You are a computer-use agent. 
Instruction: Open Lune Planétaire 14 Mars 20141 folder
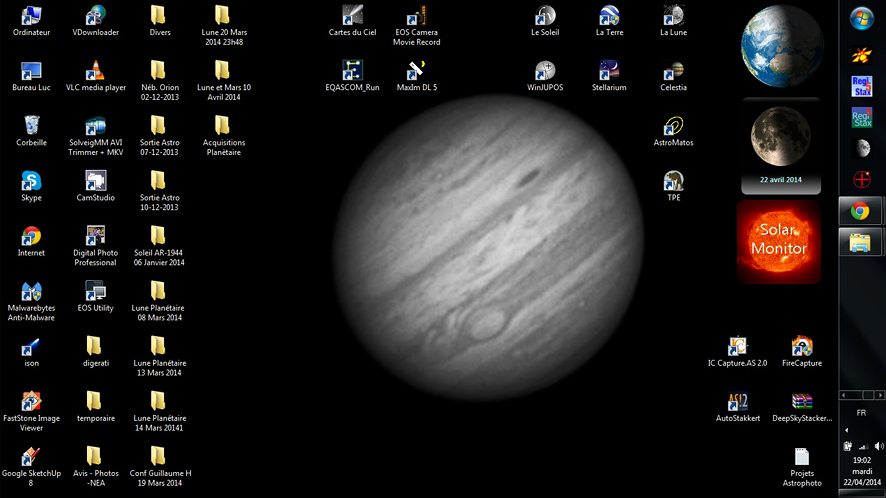point(159,412)
